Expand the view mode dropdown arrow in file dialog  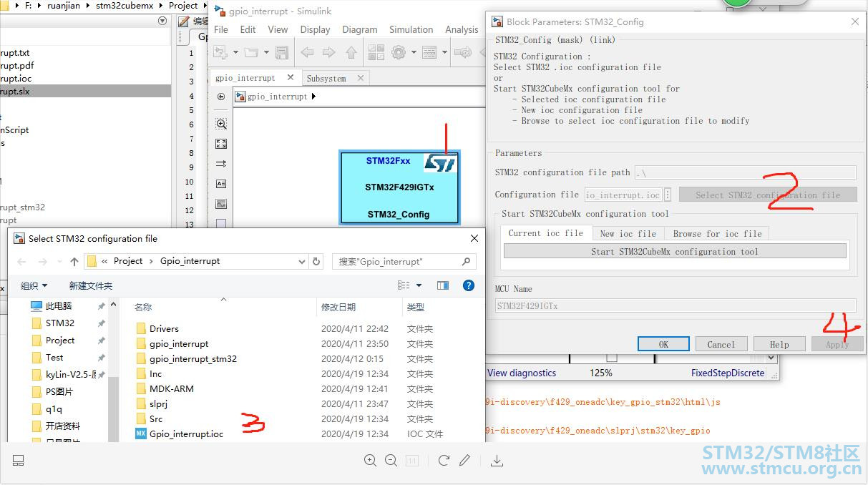(x=419, y=285)
